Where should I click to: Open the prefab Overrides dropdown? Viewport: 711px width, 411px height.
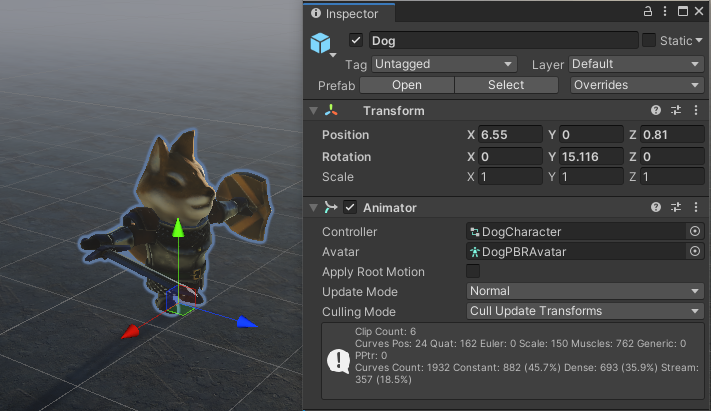click(x=637, y=85)
